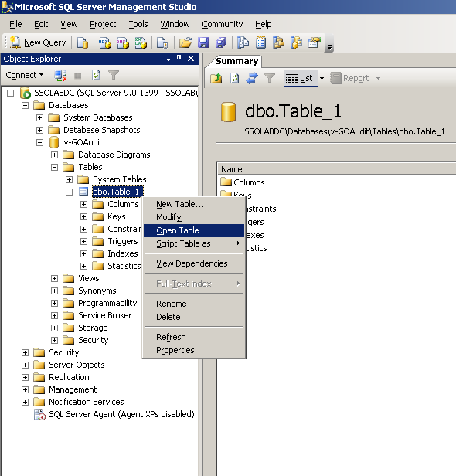Screen dimensions: 456x476
Task: Open Object Explorer window position dropdown
Action: tap(168, 59)
